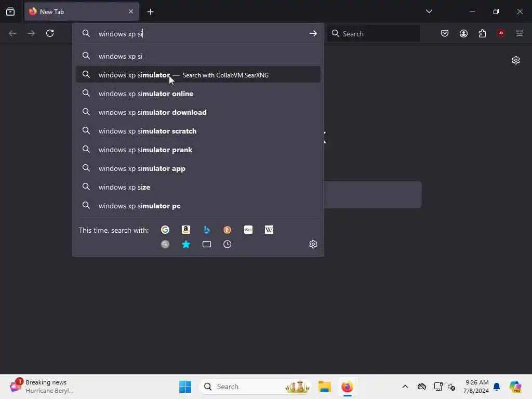
Task: Open the cloud sync tray icon
Action: point(422,387)
